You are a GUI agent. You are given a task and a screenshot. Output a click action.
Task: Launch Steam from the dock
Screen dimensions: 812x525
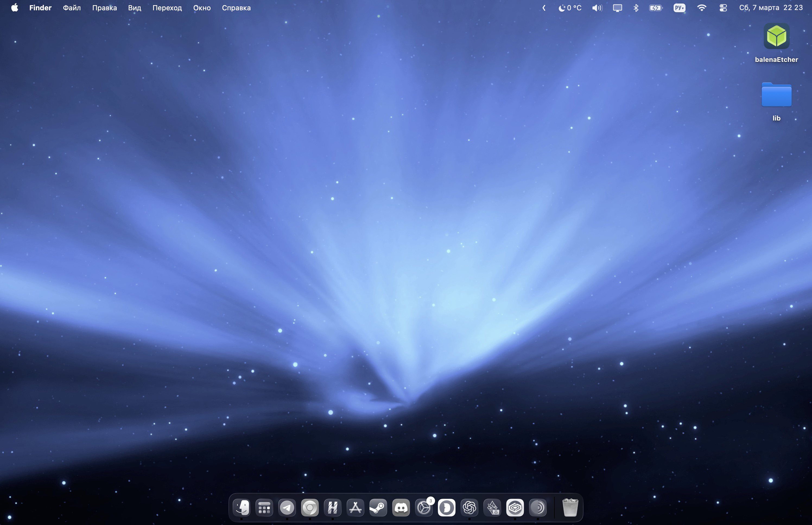(378, 508)
